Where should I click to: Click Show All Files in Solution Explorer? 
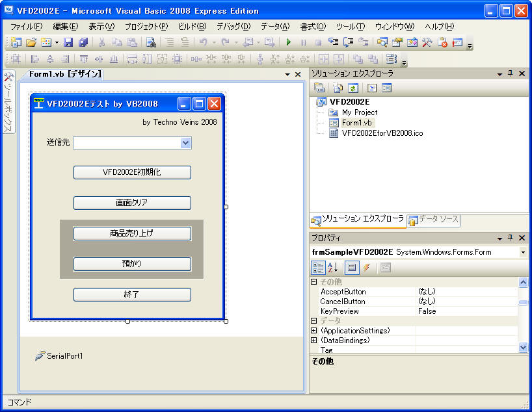click(x=338, y=88)
